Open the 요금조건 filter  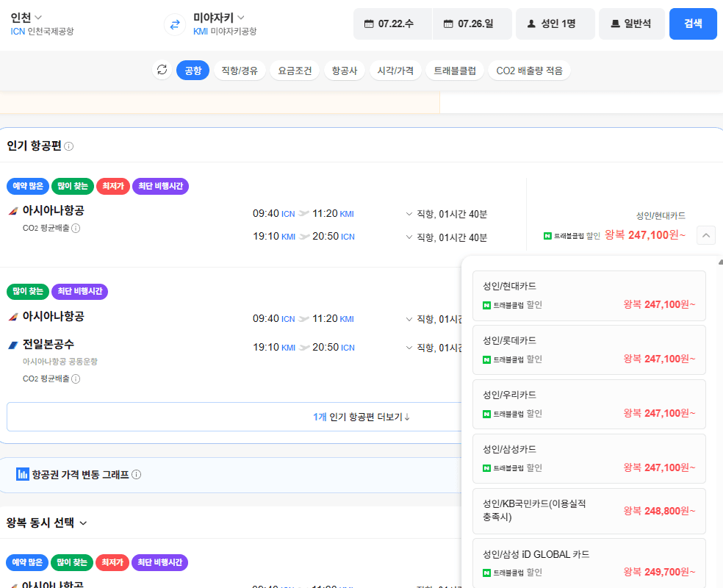(x=295, y=71)
